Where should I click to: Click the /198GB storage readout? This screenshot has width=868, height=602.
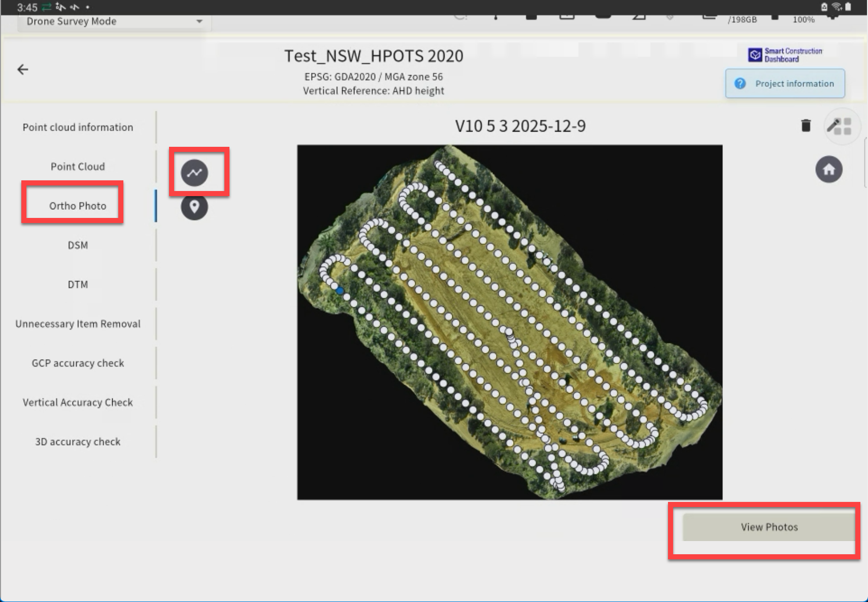pos(742,19)
